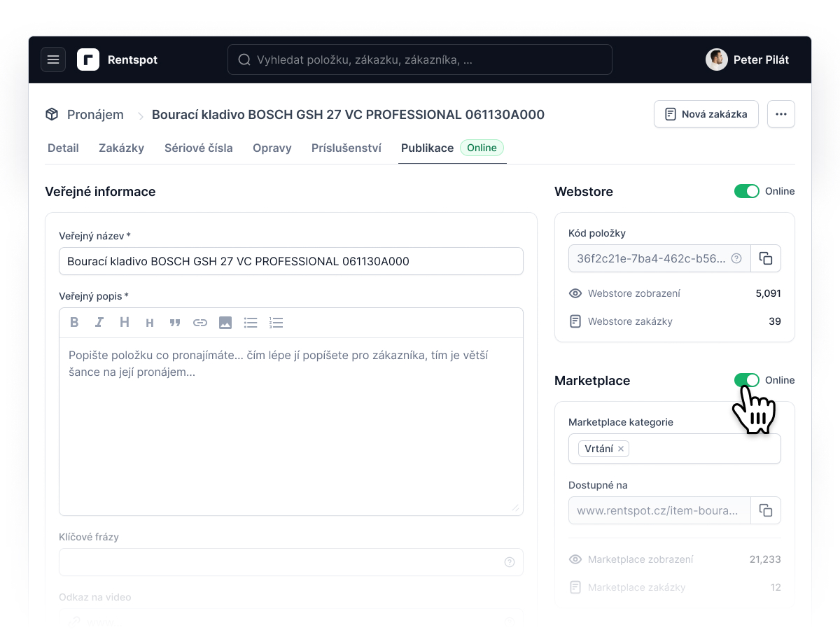Screen dimensions: 840x630
Task: Insert an image in public description
Action: pos(225,323)
